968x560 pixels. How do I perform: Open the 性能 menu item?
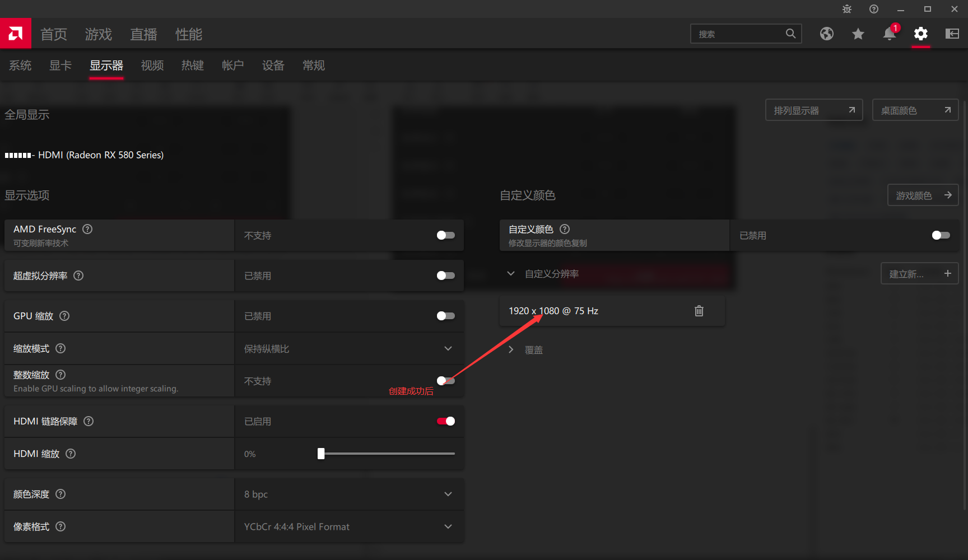pyautogui.click(x=188, y=34)
